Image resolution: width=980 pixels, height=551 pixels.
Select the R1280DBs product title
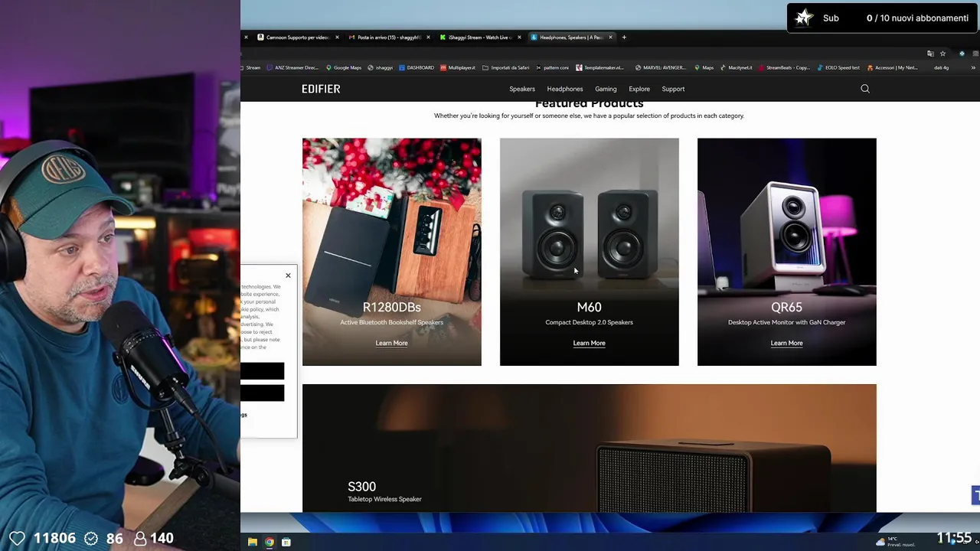pyautogui.click(x=391, y=307)
